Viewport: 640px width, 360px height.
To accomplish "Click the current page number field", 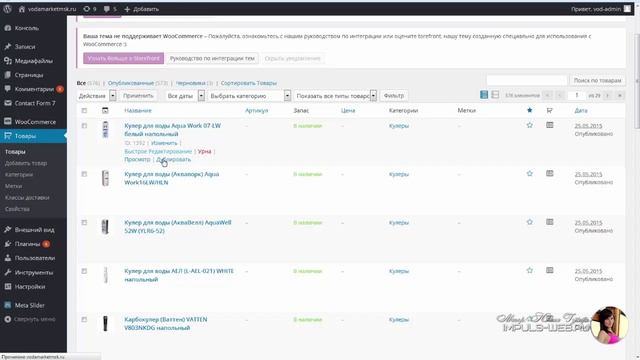I will [577, 95].
